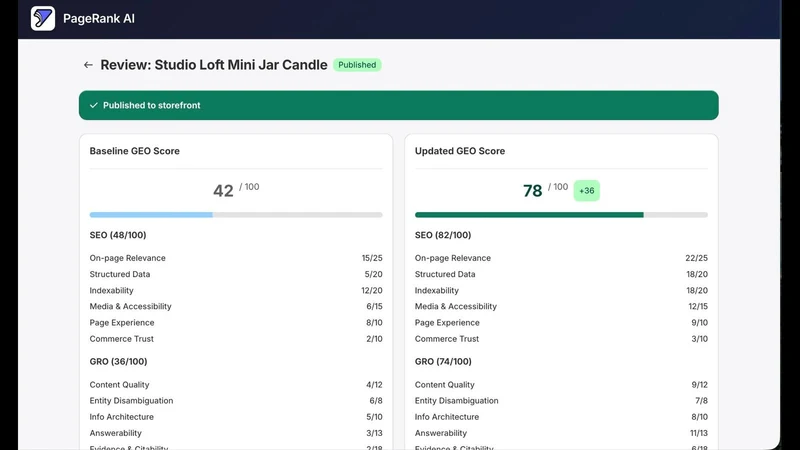Click baseline Commerce Trust value 2/10

point(374,339)
